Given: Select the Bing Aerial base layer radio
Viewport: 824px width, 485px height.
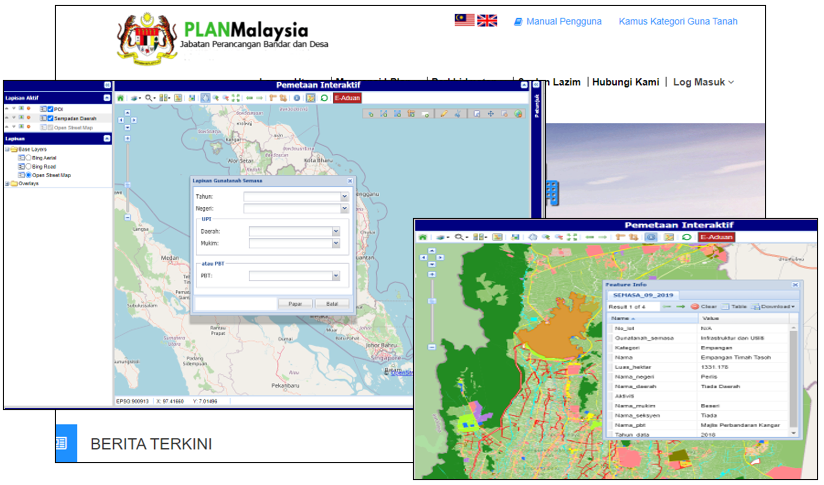Looking at the screenshot, I should [28, 158].
